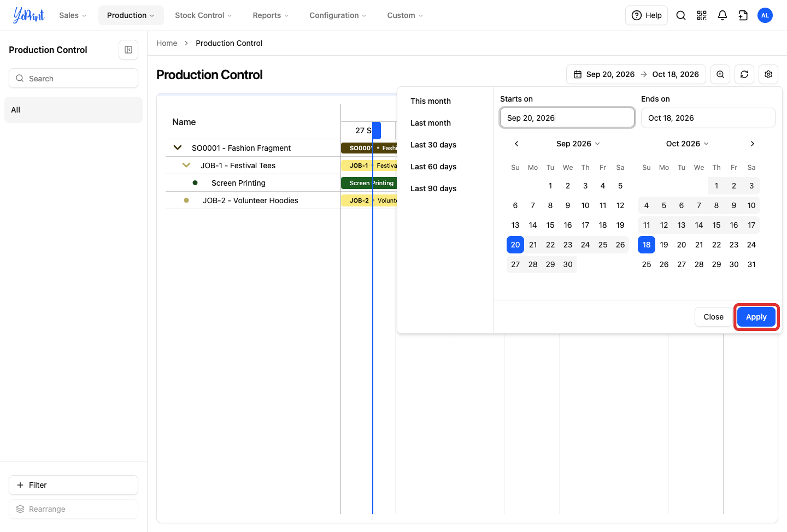Viewport: 787px width, 532px height.
Task: Choose the Last 90 days preset
Action: pos(433,188)
